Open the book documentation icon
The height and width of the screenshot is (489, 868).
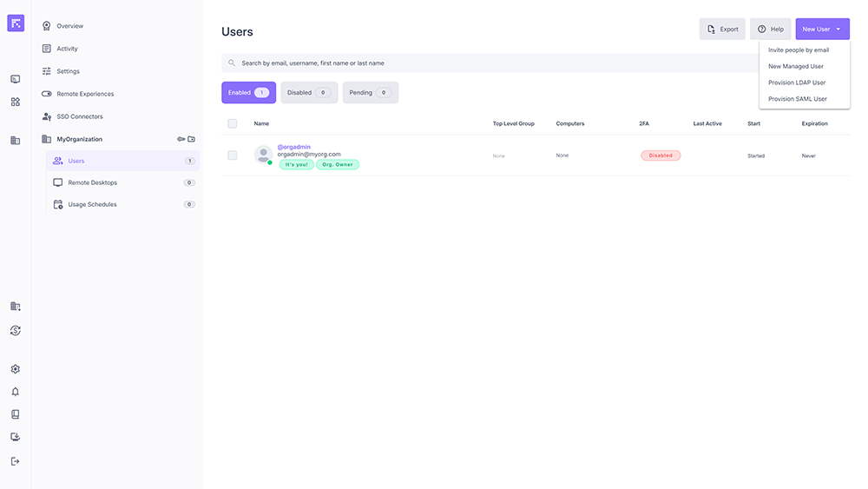click(15, 414)
